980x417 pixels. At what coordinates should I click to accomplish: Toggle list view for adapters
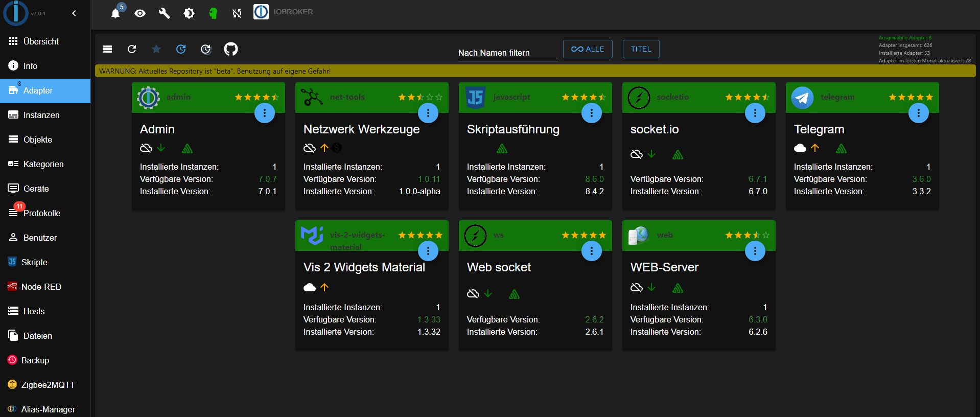(107, 49)
